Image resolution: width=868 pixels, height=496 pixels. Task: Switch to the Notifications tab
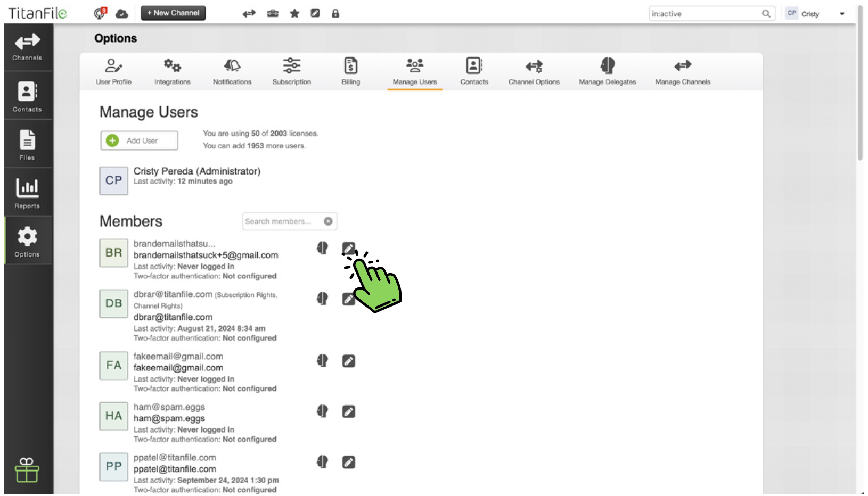coord(232,71)
